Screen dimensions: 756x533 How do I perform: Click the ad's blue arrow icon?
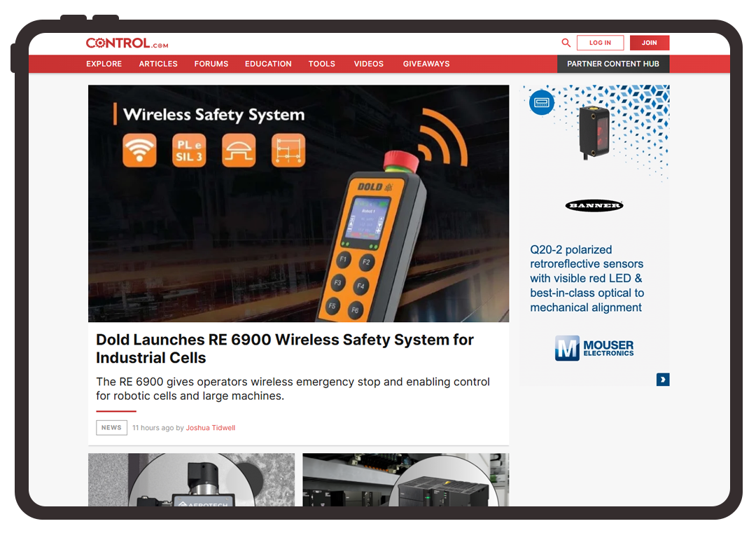[663, 380]
